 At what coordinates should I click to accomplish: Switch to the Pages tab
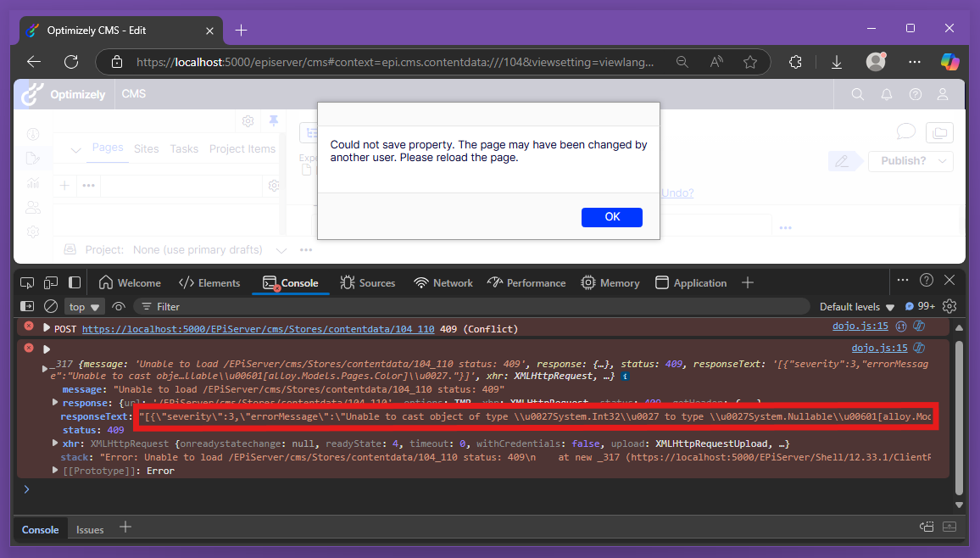click(108, 148)
